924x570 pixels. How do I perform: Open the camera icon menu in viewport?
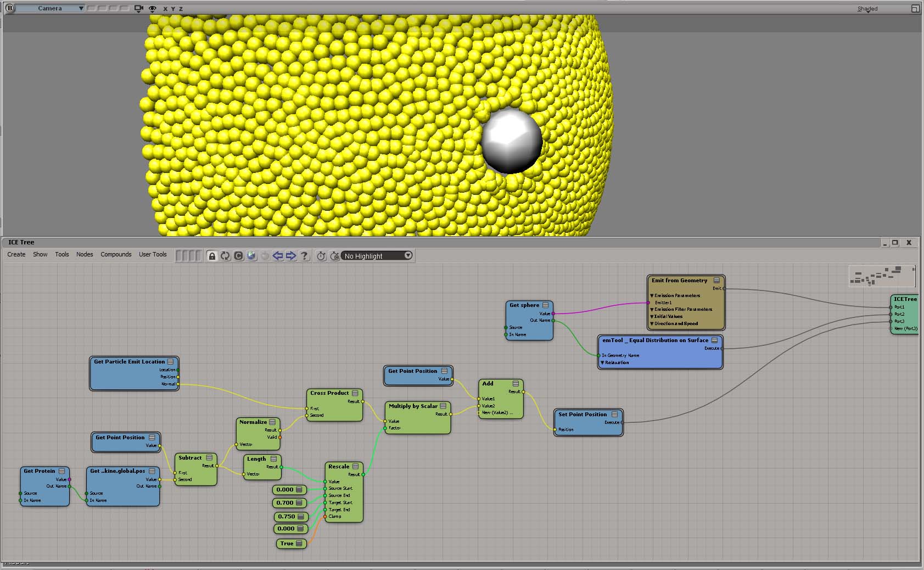[x=138, y=9]
